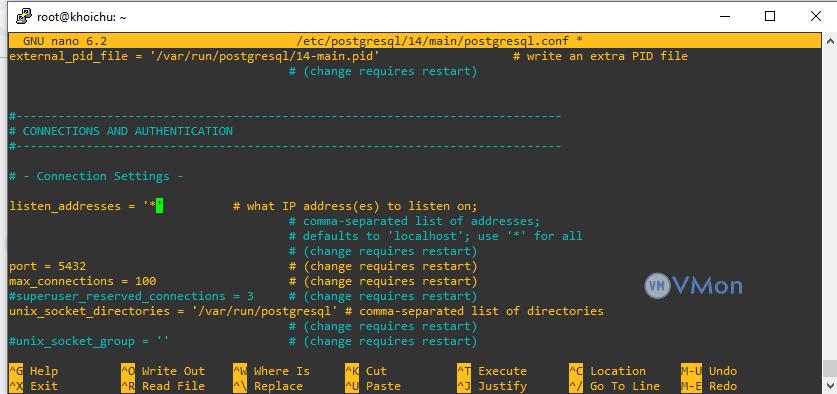The width and height of the screenshot is (837, 394).
Task: Click the ^W Where Is shortcut
Action: (271, 371)
